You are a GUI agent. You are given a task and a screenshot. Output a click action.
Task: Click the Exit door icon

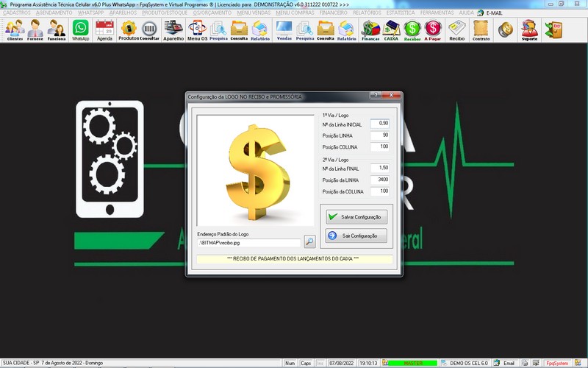(x=554, y=30)
